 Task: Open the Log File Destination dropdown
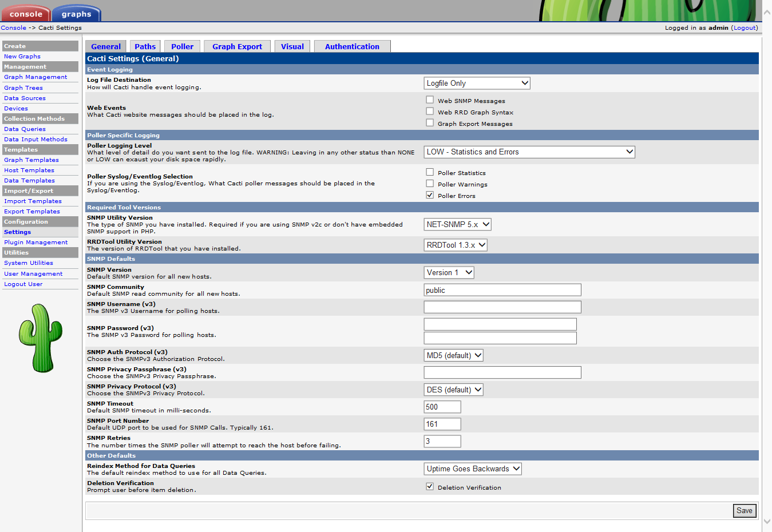[477, 83]
